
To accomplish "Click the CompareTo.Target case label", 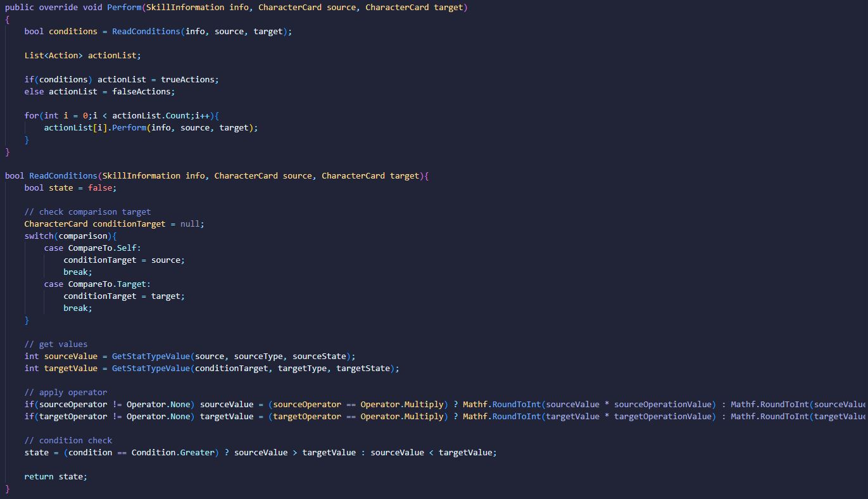I will [109, 284].
